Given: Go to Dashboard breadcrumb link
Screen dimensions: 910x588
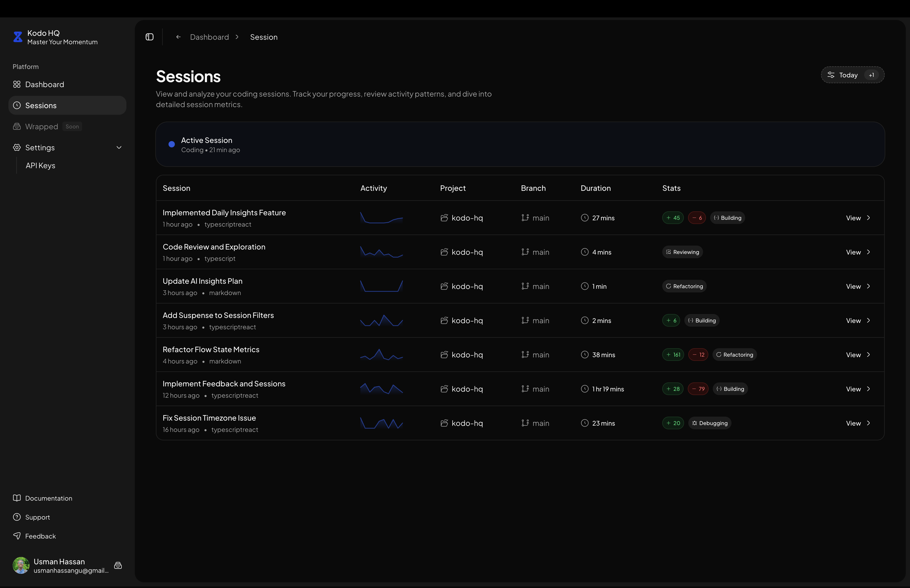Looking at the screenshot, I should click(x=209, y=37).
